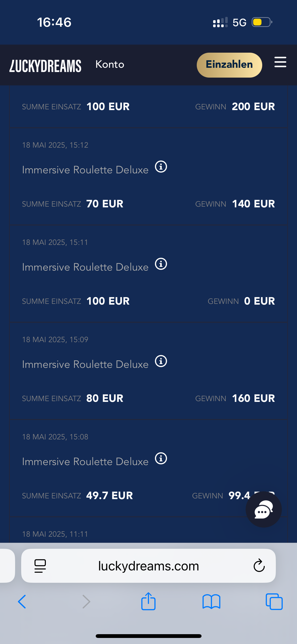Select the 15:09 Immersive Roulette Deluxe entry
Screen dimensions: 297x644
(x=85, y=365)
